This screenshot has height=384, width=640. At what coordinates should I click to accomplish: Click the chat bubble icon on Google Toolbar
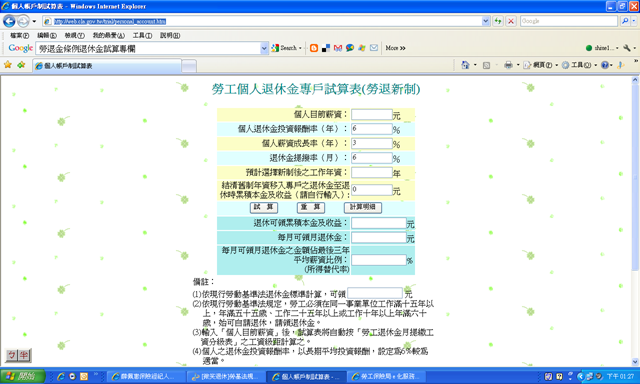pos(350,48)
